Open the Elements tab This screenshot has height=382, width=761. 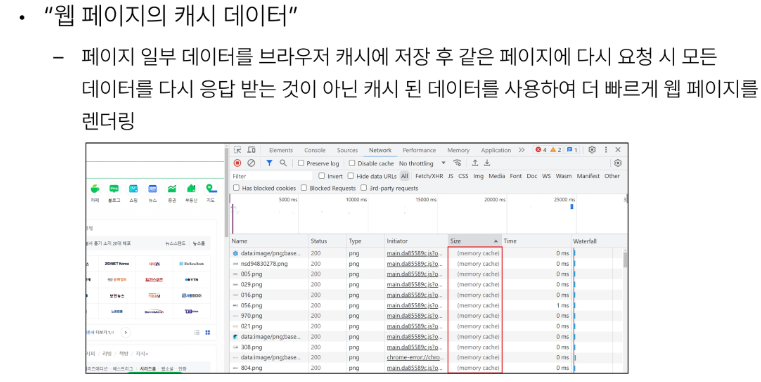tap(281, 150)
